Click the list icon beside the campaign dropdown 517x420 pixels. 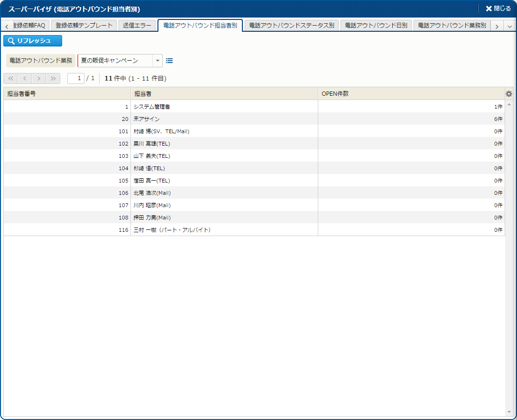[x=169, y=61]
